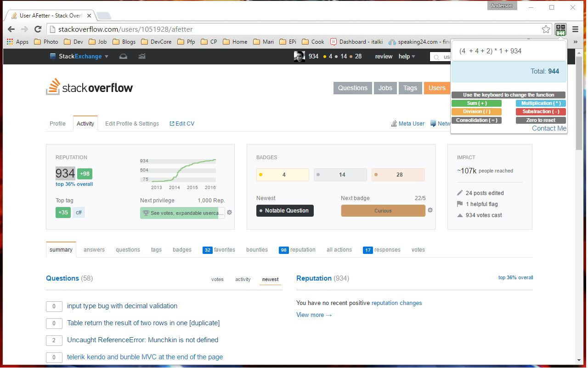The height and width of the screenshot is (368, 588).
Task: Reload the Stack Overflow page
Action: [x=38, y=29]
